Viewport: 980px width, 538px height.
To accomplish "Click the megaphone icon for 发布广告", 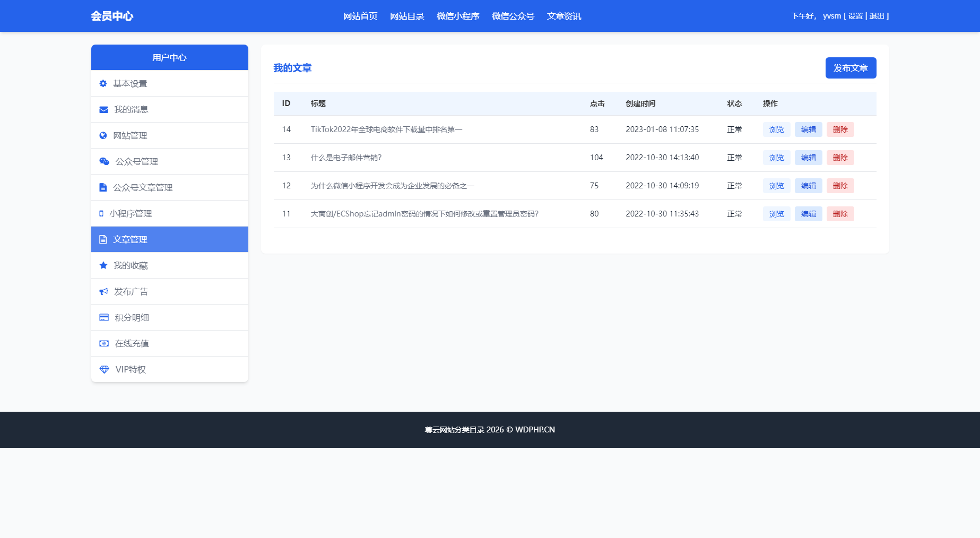I will [x=103, y=291].
